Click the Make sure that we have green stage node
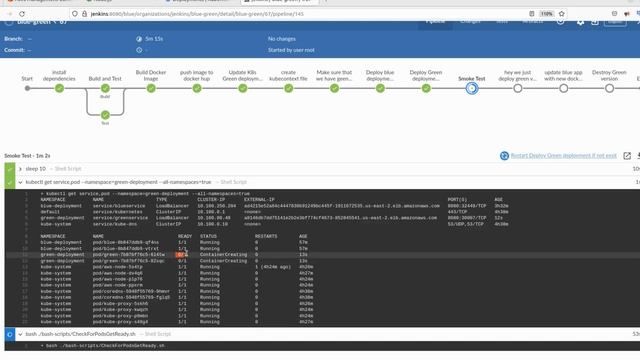 [334, 88]
